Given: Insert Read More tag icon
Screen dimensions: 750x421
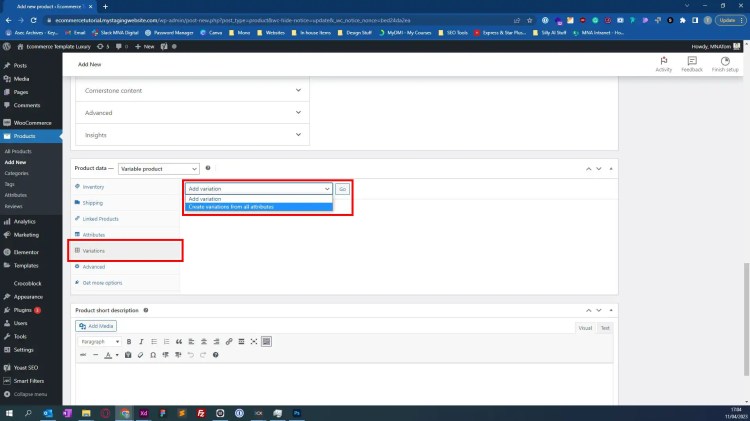Looking at the screenshot, I should 241,342.
